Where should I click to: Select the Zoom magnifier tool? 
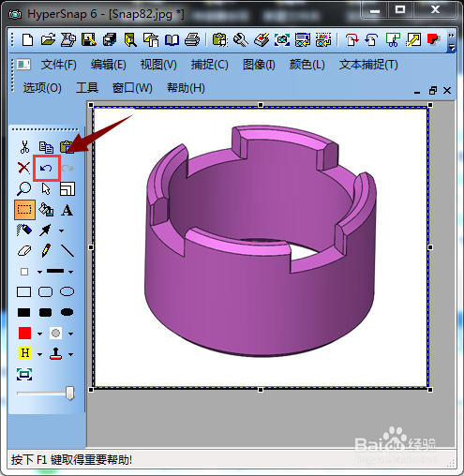pyautogui.click(x=23, y=189)
